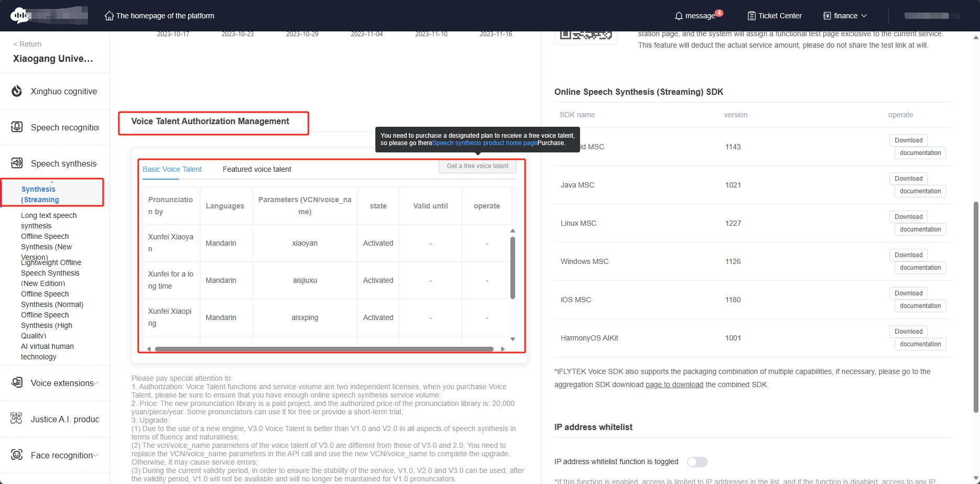Click the Xiaogang Unive... app title
The width and height of the screenshot is (980, 484).
click(x=53, y=59)
